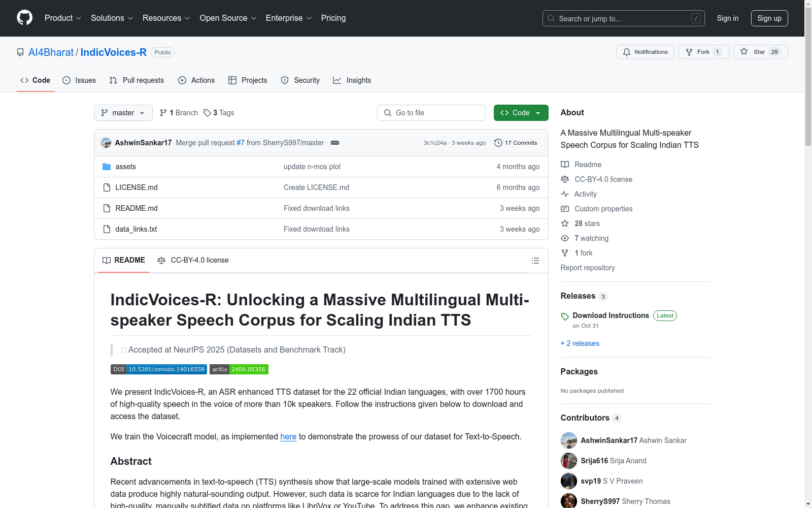View the 3 Tags list
The width and height of the screenshot is (812, 508).
[219, 113]
